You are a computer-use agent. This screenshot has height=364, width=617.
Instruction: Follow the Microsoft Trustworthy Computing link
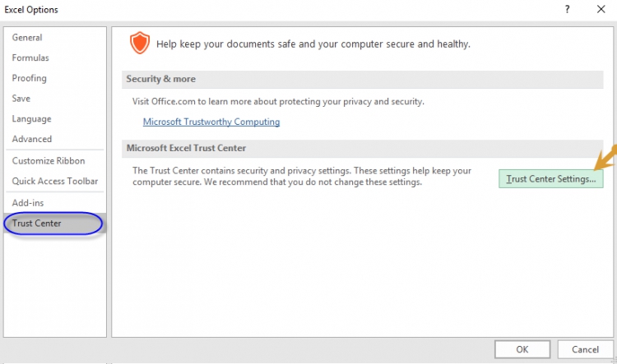click(x=211, y=122)
